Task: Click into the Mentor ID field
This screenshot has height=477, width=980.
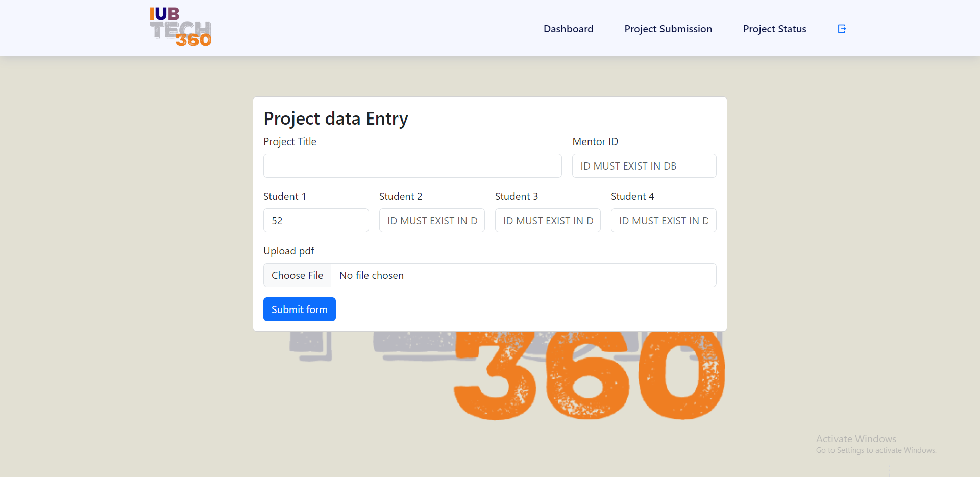Action: coord(644,166)
